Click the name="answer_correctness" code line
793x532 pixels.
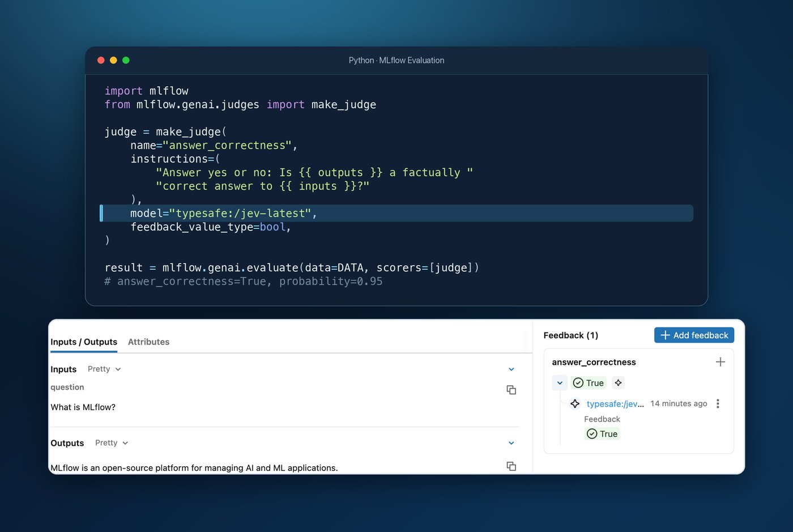214,145
